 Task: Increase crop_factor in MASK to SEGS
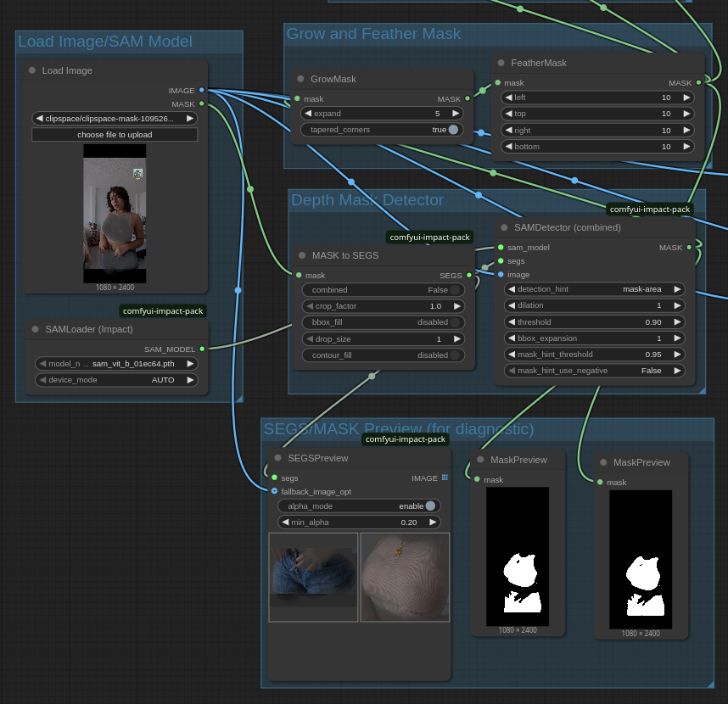[x=456, y=306]
